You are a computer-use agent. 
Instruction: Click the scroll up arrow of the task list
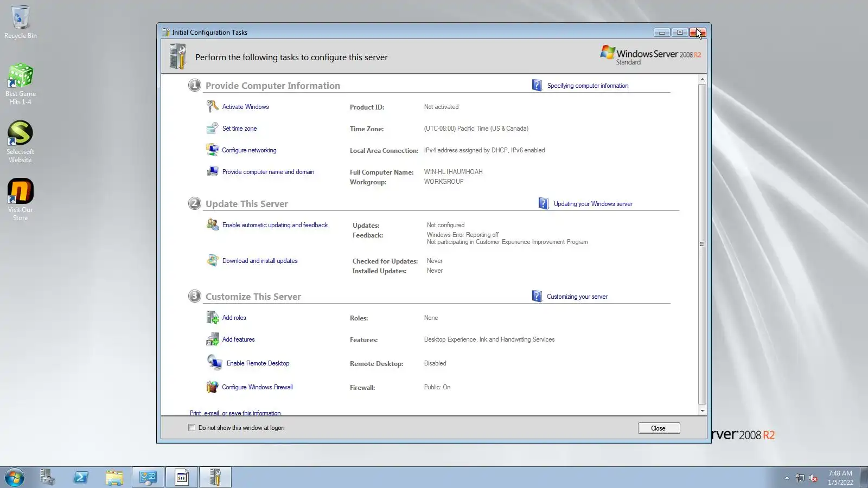(x=703, y=79)
